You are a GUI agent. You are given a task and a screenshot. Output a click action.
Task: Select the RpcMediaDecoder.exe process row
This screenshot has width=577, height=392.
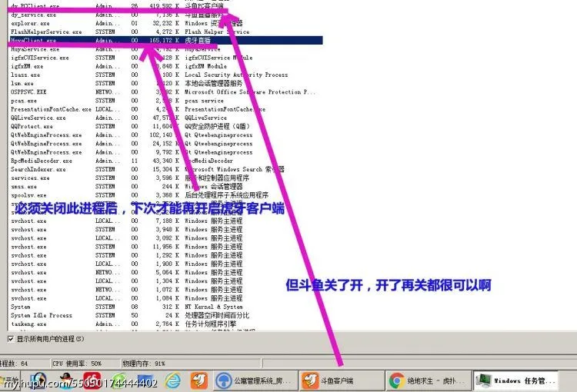165,161
